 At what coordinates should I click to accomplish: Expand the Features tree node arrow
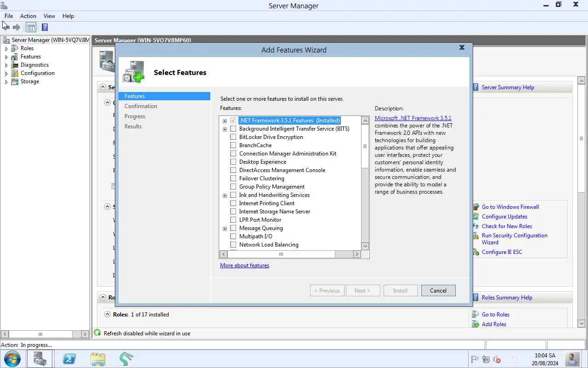6,57
